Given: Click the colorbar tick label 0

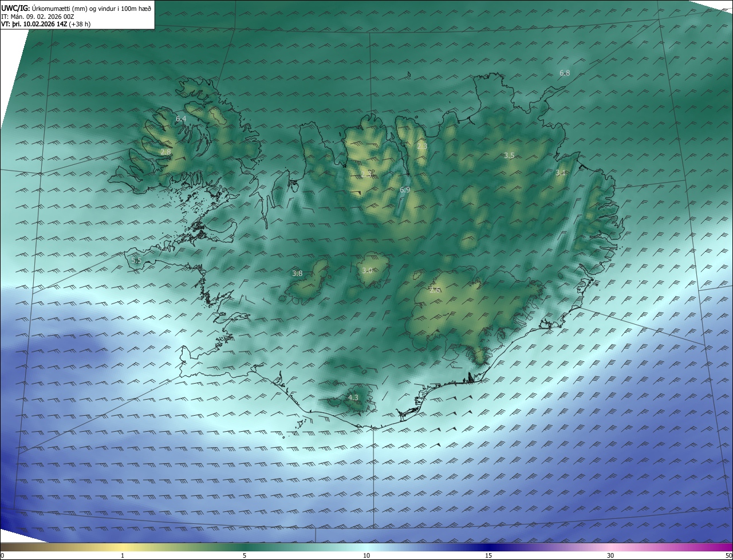Looking at the screenshot, I should 2,555.
